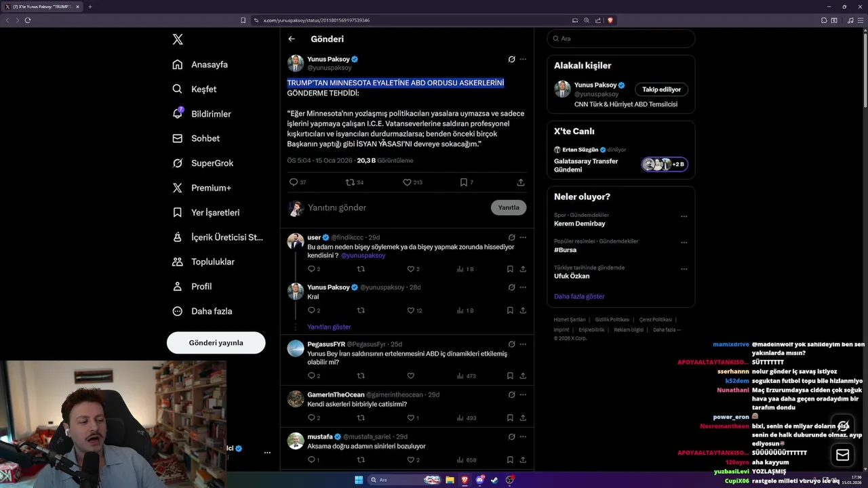Image resolution: width=868 pixels, height=488 pixels.
Task: Open Sohbet messages
Action: pos(196,138)
